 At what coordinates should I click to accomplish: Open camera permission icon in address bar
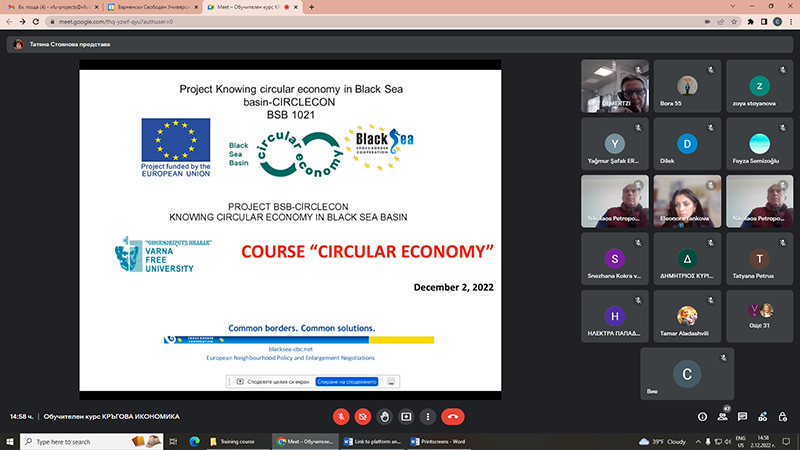(x=707, y=22)
